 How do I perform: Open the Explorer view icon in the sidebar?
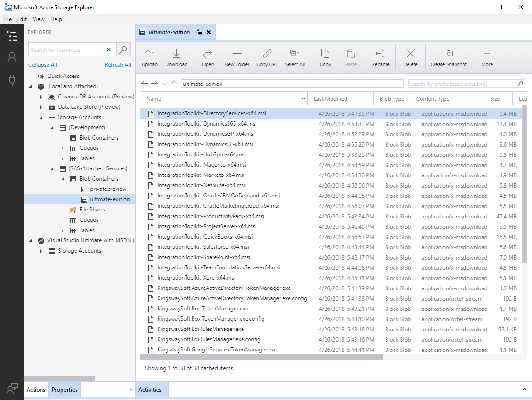tap(12, 36)
